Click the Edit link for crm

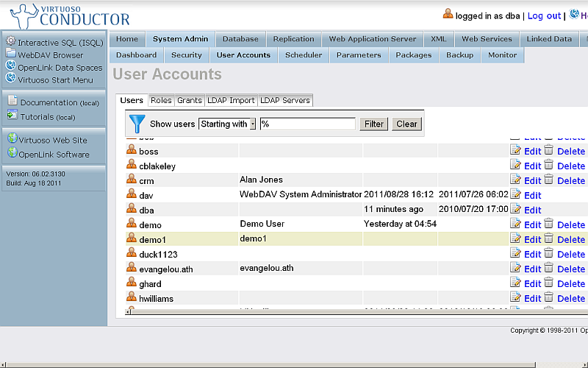point(532,180)
